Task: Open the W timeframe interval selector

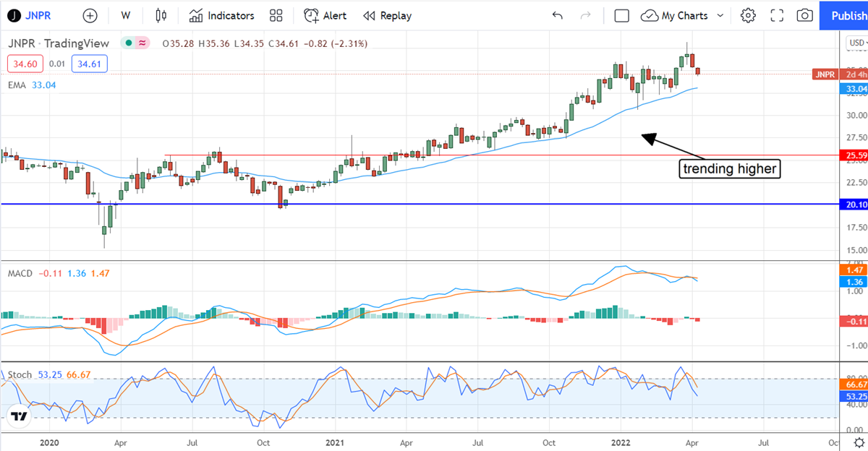Action: click(x=126, y=15)
